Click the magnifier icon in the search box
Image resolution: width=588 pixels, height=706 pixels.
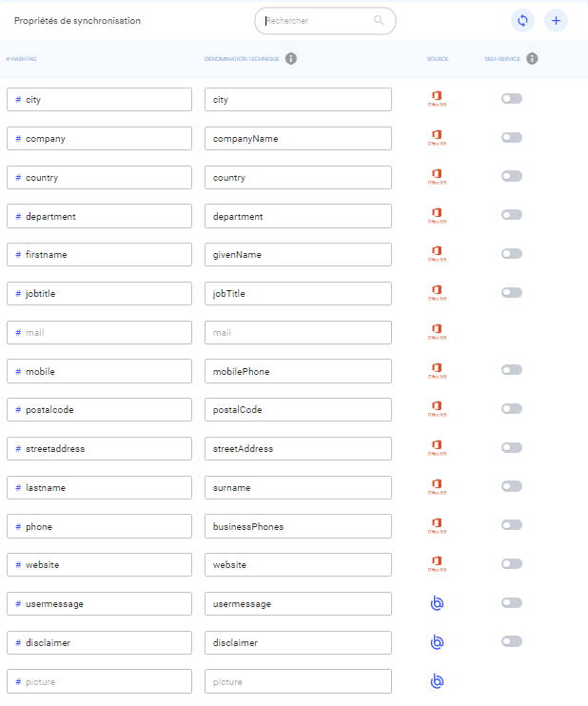[x=379, y=20]
